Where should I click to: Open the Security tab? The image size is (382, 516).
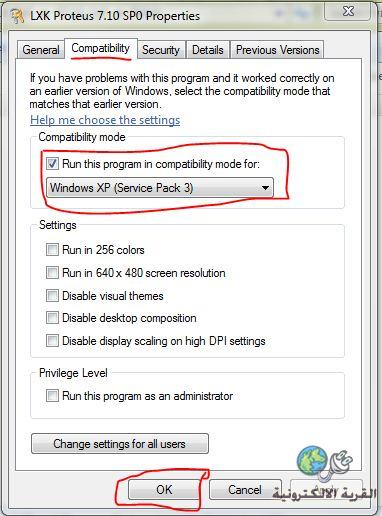pos(161,50)
